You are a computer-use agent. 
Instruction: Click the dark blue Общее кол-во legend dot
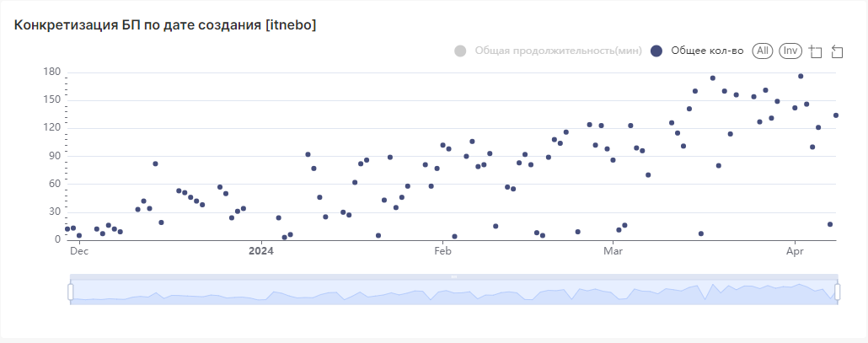pos(656,51)
